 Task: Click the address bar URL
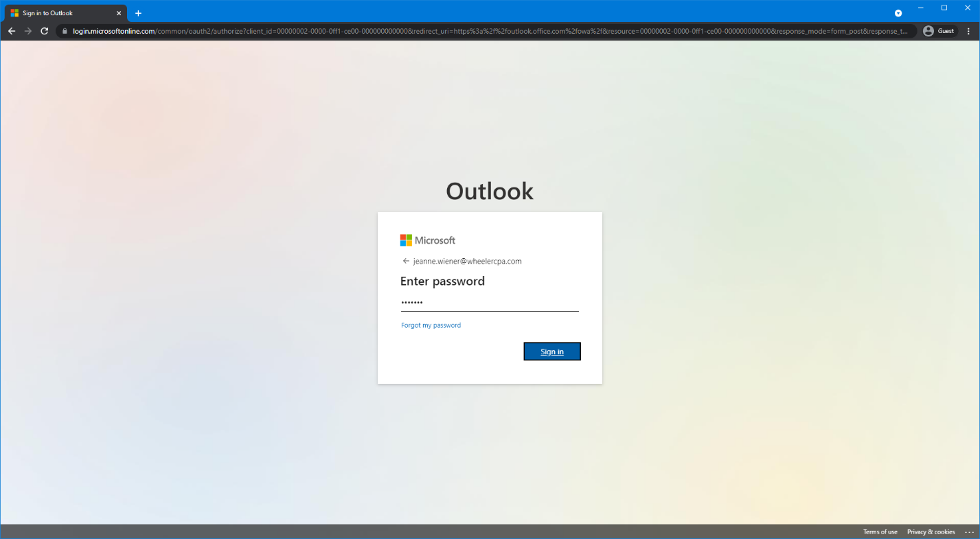coord(491,31)
